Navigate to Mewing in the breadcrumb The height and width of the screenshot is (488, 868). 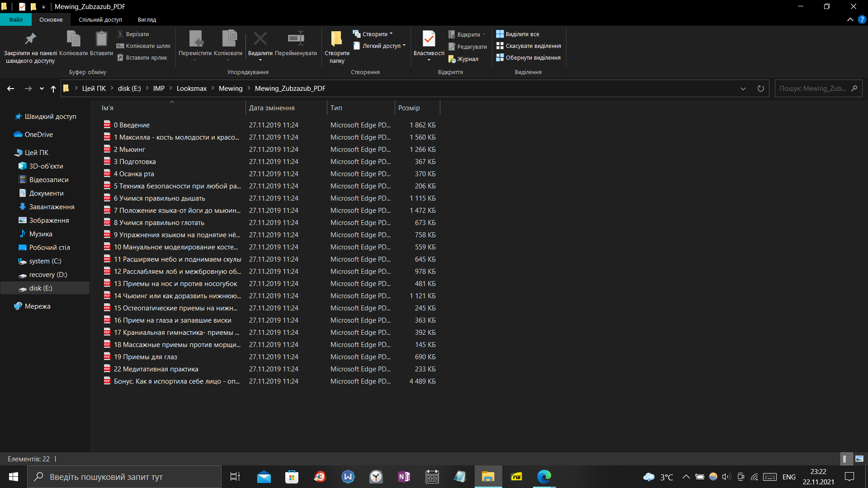[x=231, y=89]
